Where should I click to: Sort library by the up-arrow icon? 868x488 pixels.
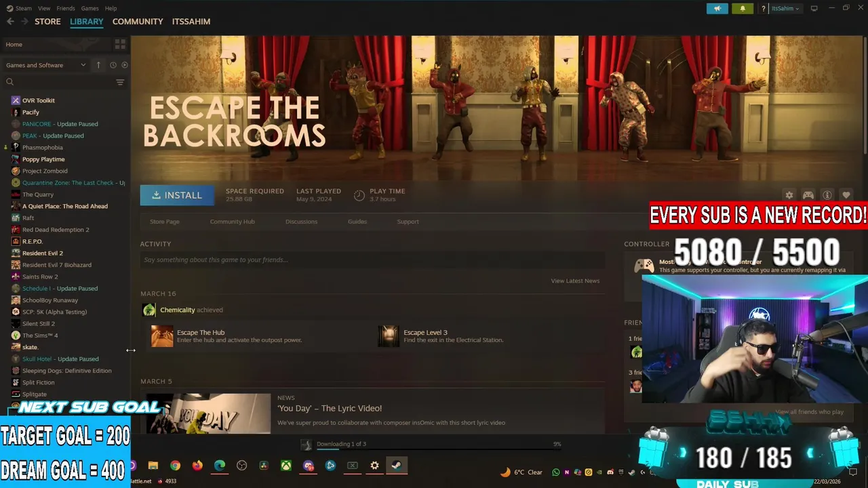point(98,65)
